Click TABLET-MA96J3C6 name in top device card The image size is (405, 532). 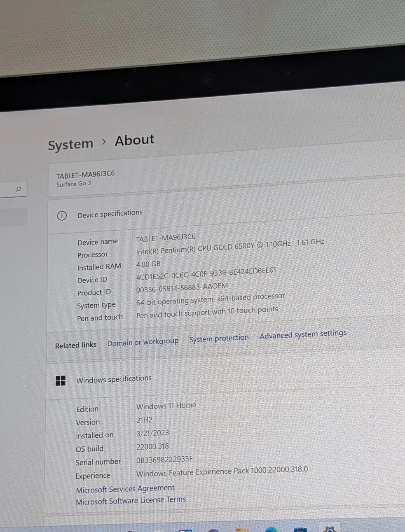(86, 175)
